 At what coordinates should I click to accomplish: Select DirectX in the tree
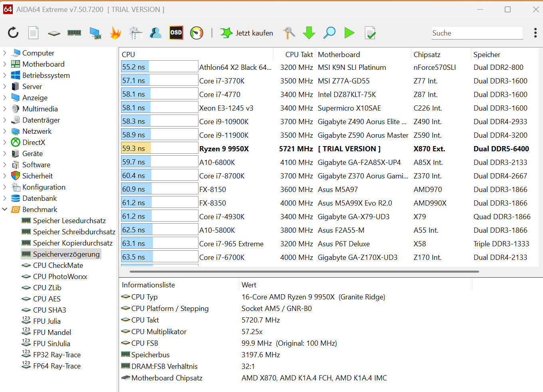click(x=34, y=142)
